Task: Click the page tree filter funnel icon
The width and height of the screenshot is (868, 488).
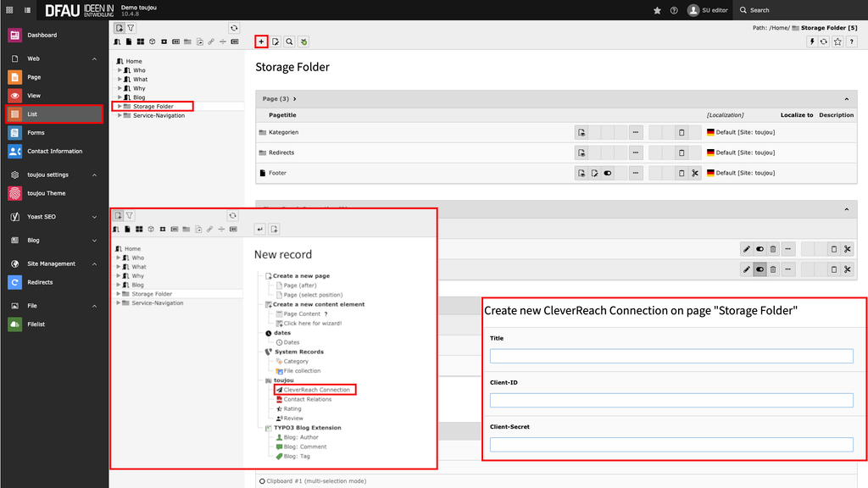Action: pos(131,28)
